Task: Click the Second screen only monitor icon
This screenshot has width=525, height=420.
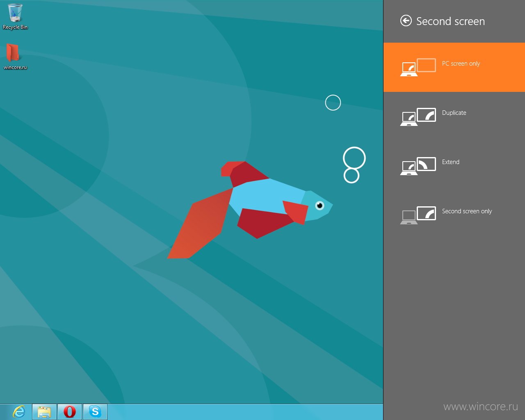Action: tap(418, 215)
